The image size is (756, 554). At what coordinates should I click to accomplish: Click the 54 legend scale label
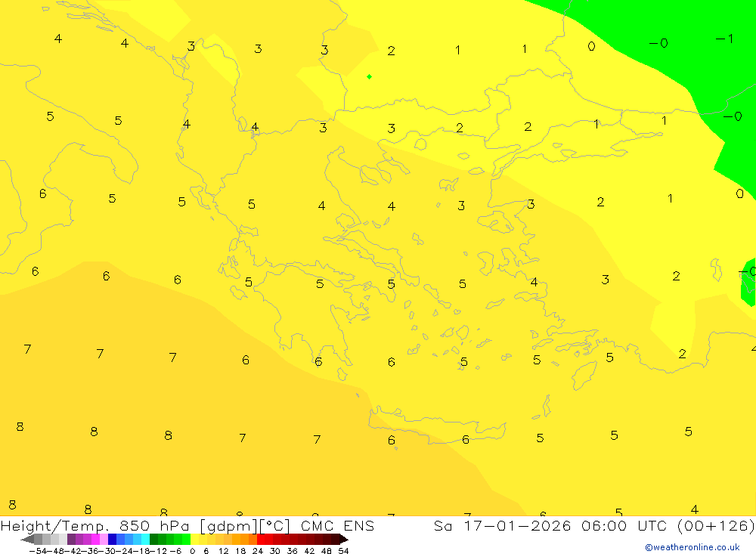point(343,551)
